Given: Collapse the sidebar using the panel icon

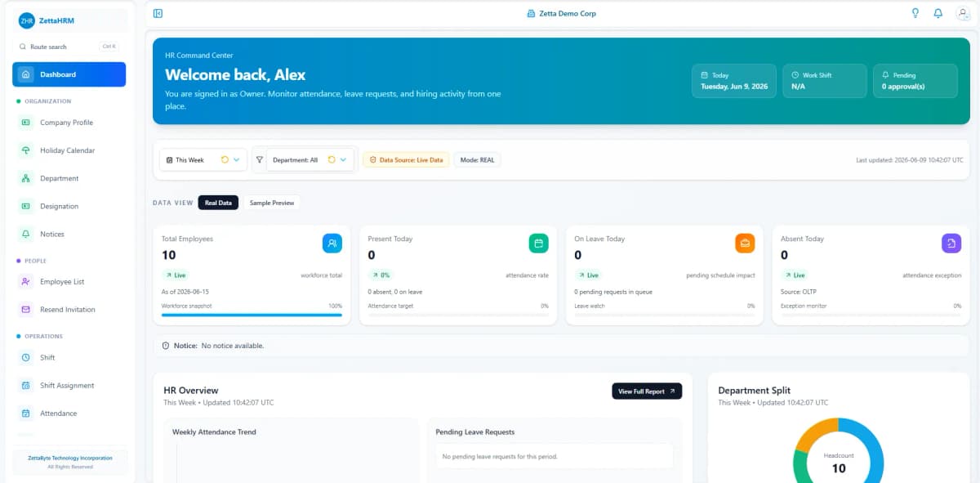Looking at the screenshot, I should coord(158,13).
